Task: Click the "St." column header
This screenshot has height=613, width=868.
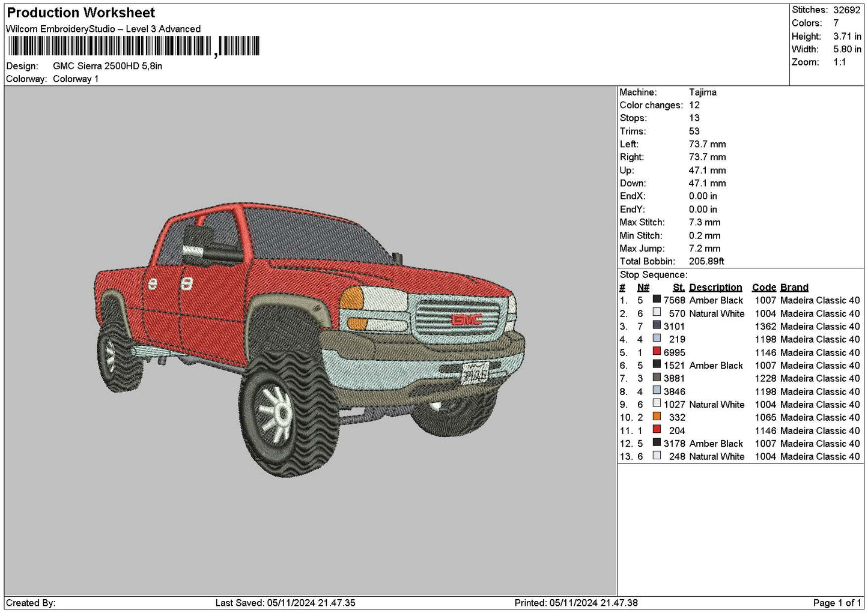Action: click(x=679, y=288)
